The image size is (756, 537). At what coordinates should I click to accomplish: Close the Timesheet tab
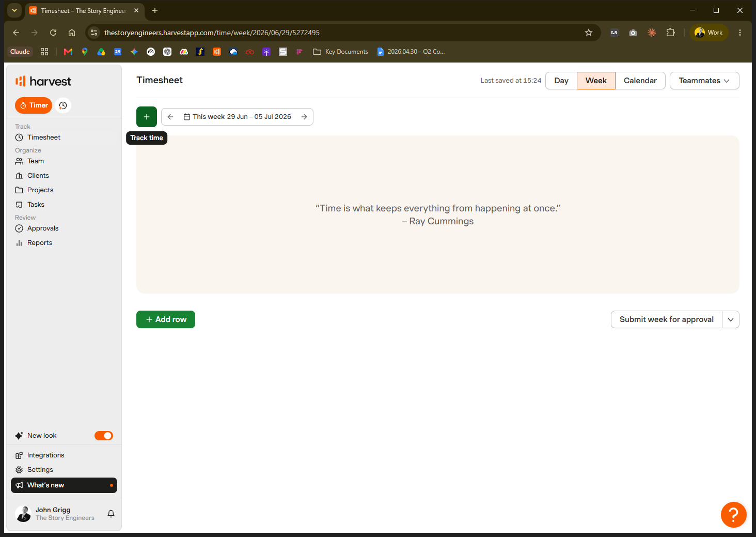tap(136, 10)
